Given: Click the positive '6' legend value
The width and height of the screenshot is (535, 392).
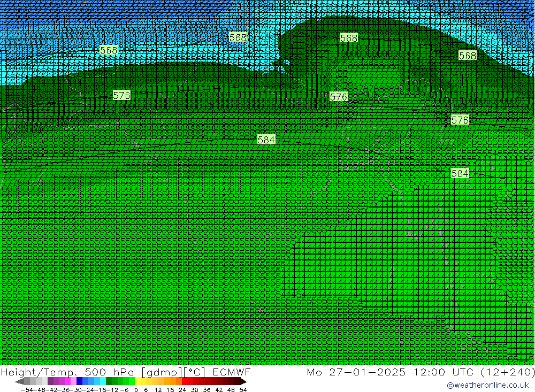Looking at the screenshot, I should coord(146,390).
